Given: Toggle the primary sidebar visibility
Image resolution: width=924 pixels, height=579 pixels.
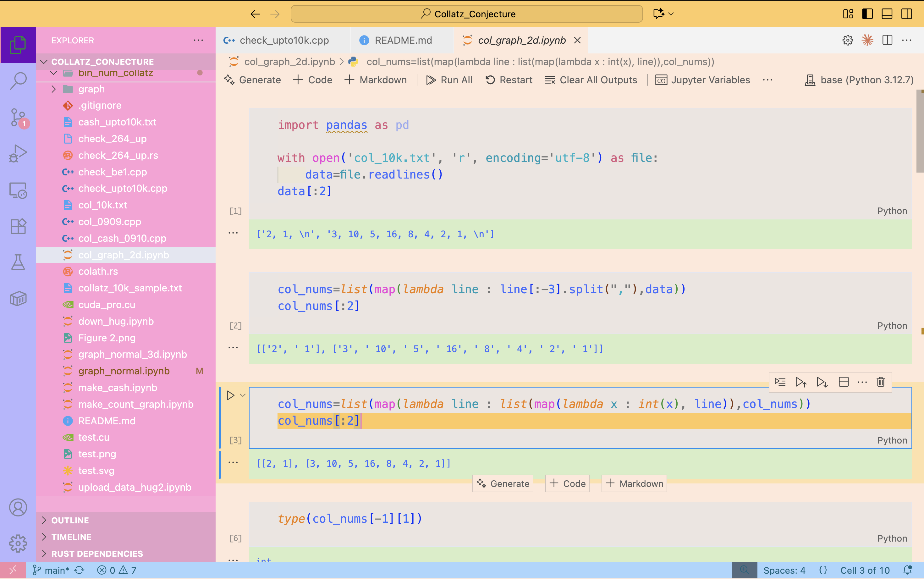Looking at the screenshot, I should (867, 14).
